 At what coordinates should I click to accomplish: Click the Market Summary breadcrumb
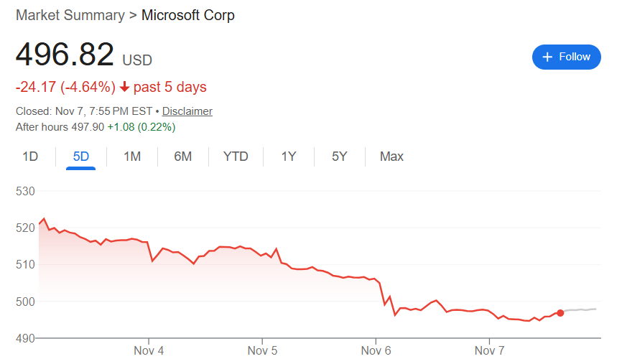tap(70, 15)
